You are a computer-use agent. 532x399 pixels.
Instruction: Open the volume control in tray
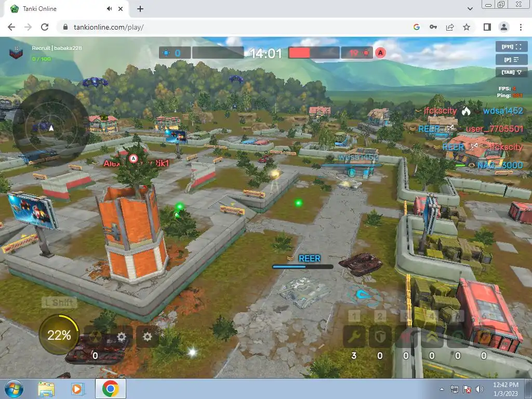pyautogui.click(x=480, y=389)
